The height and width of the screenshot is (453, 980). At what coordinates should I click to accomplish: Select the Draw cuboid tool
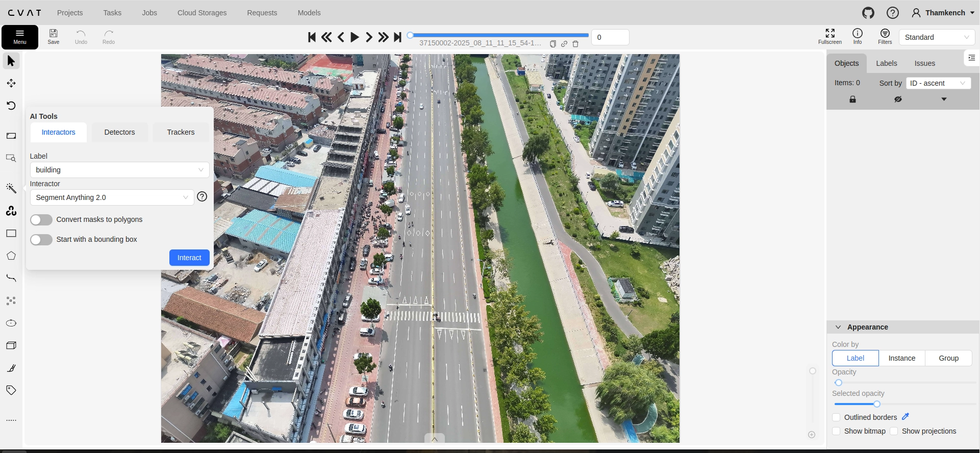pos(11,345)
